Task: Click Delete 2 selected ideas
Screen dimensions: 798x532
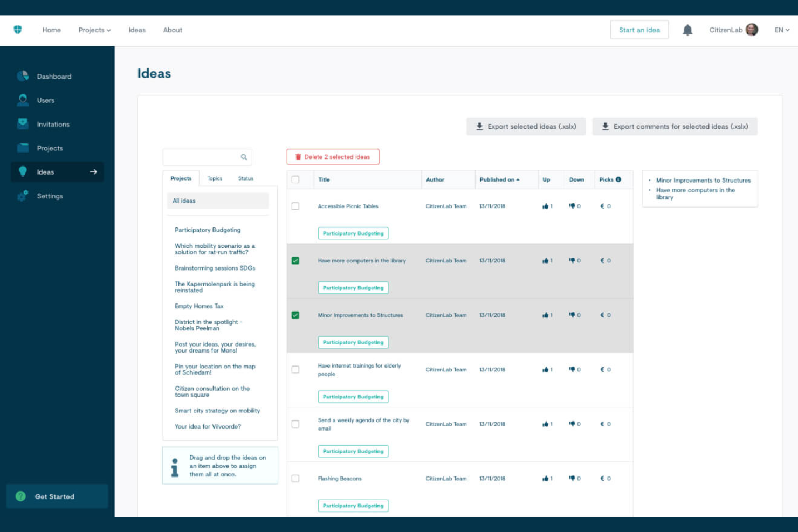Action: (x=333, y=157)
